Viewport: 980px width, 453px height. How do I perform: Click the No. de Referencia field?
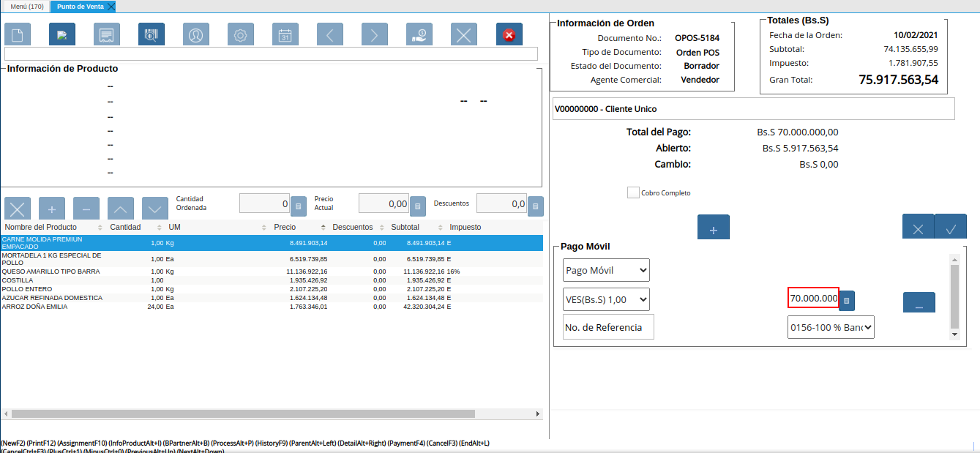click(x=608, y=327)
